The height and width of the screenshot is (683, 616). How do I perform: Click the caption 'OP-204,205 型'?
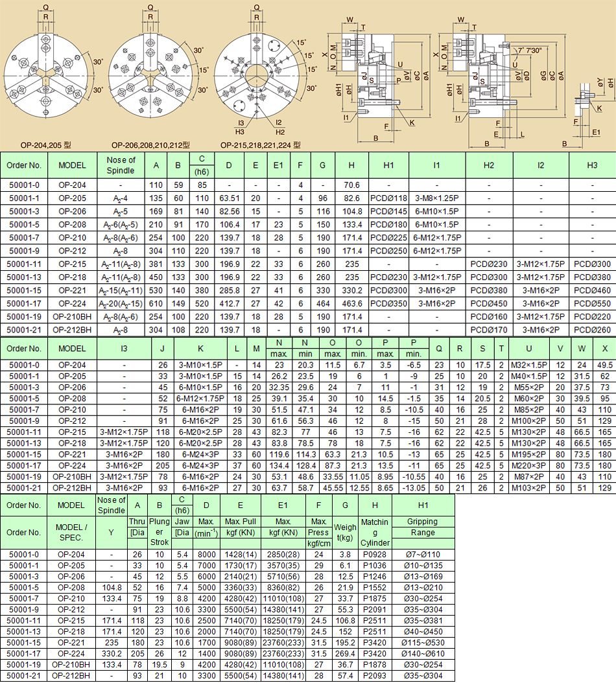tap(45, 145)
